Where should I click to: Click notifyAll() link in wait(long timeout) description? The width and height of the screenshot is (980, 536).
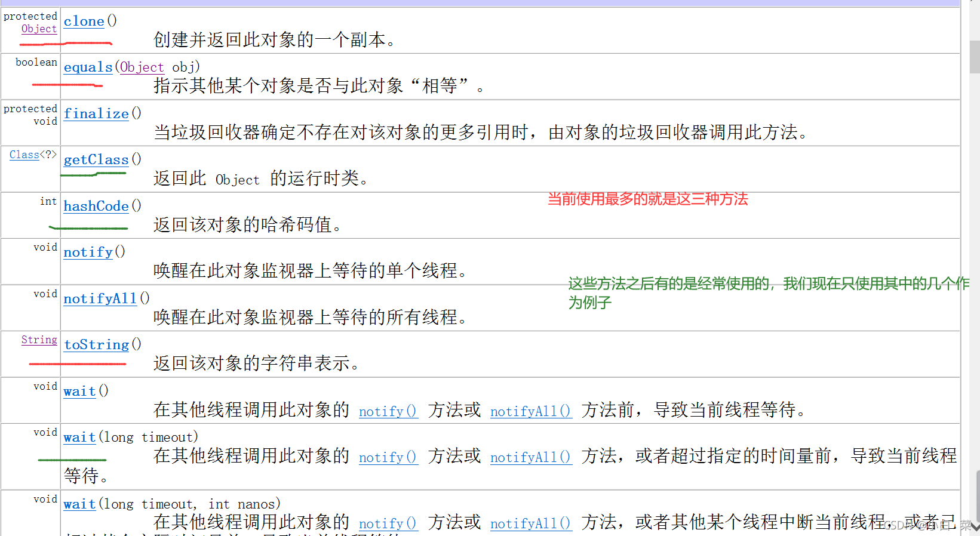pos(532,457)
